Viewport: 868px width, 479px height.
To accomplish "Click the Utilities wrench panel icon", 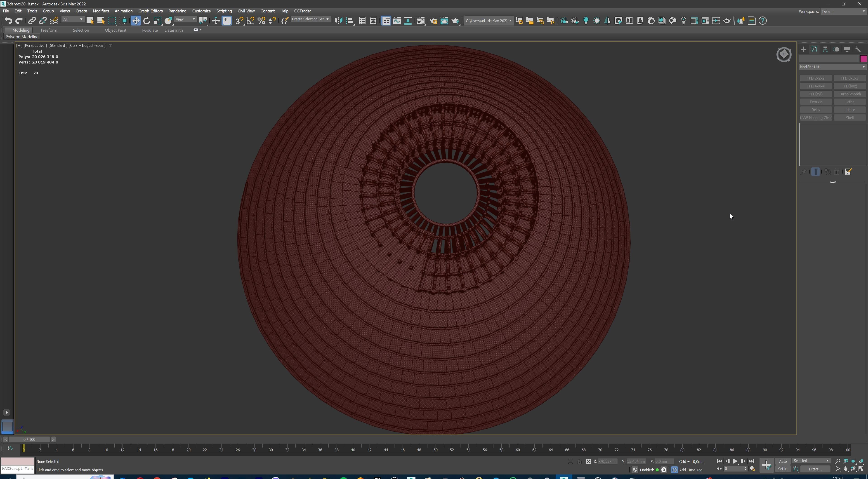I will point(858,49).
